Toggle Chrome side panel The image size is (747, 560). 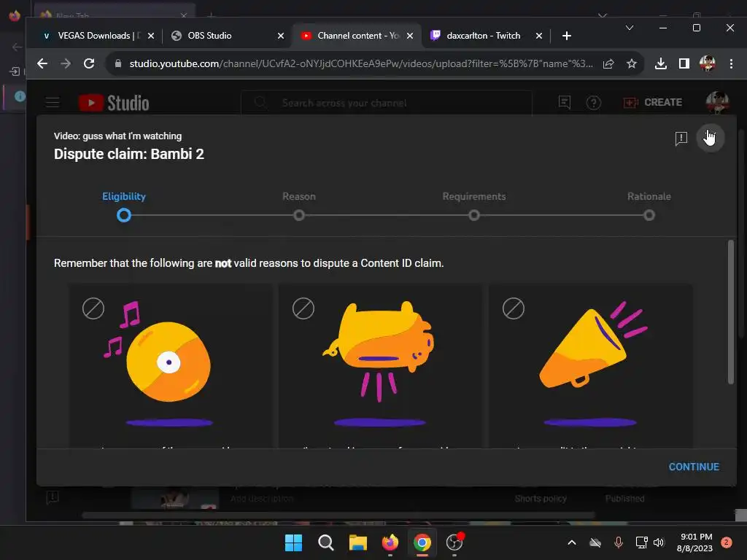(x=684, y=63)
